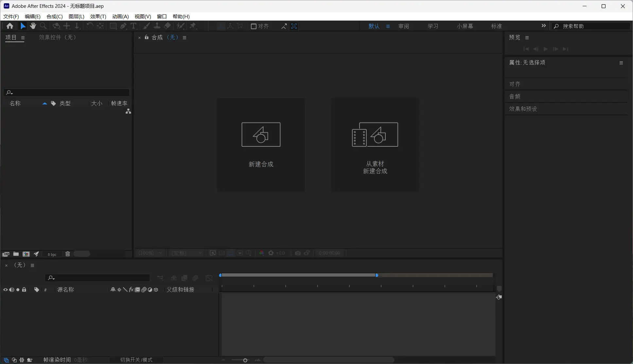Select the Type tool
Viewport: 633px width, 364px height.
(x=133, y=26)
